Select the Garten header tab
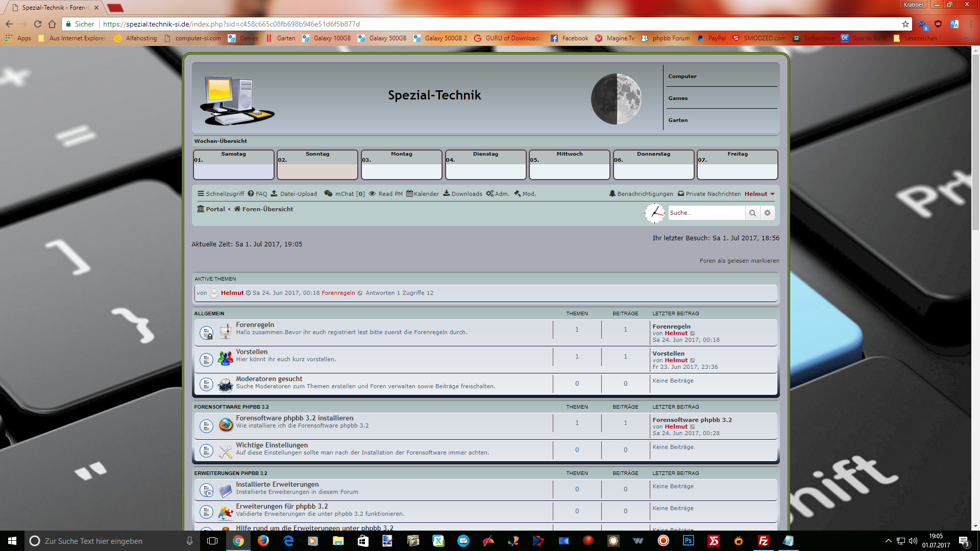Screen dimensions: 980x551 [678, 120]
